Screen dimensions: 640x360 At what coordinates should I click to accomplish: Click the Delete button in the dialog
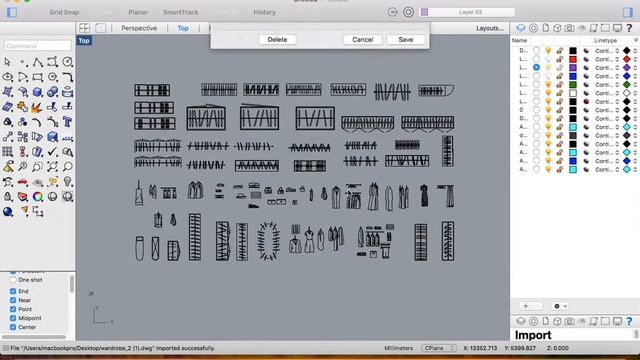[x=277, y=40]
